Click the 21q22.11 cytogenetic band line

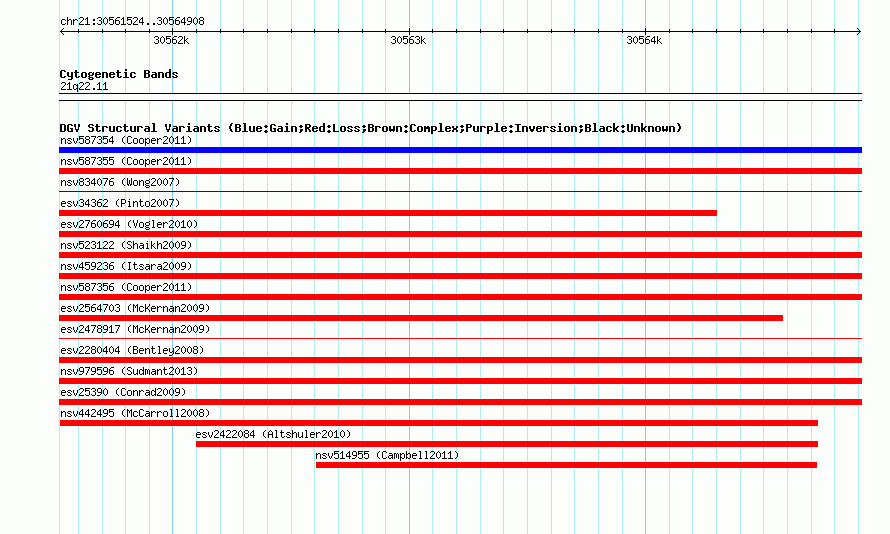(460, 97)
